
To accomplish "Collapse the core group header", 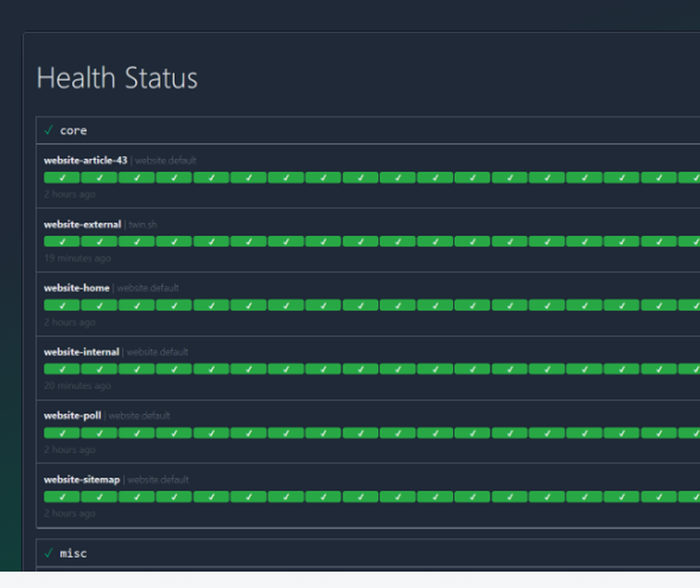I will (368, 130).
